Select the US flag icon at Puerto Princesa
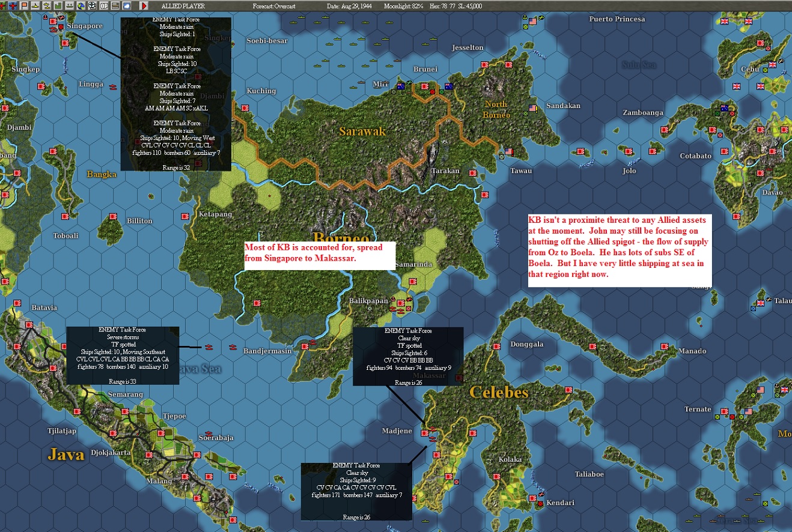 pyautogui.click(x=532, y=22)
